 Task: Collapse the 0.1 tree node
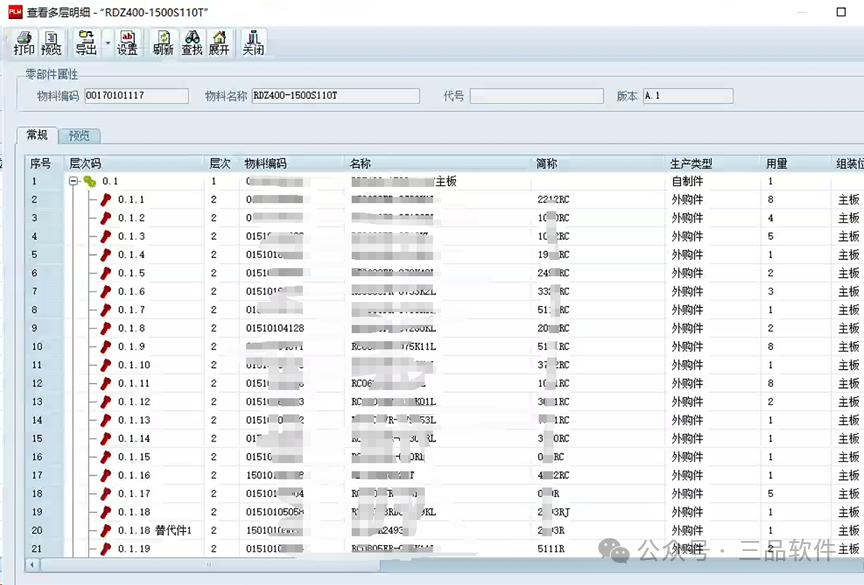pos(74,182)
